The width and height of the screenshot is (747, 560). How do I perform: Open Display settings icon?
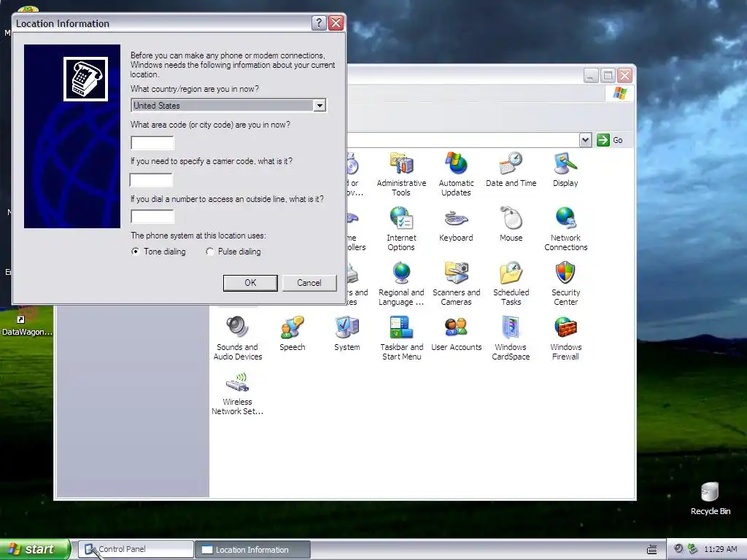pyautogui.click(x=565, y=169)
